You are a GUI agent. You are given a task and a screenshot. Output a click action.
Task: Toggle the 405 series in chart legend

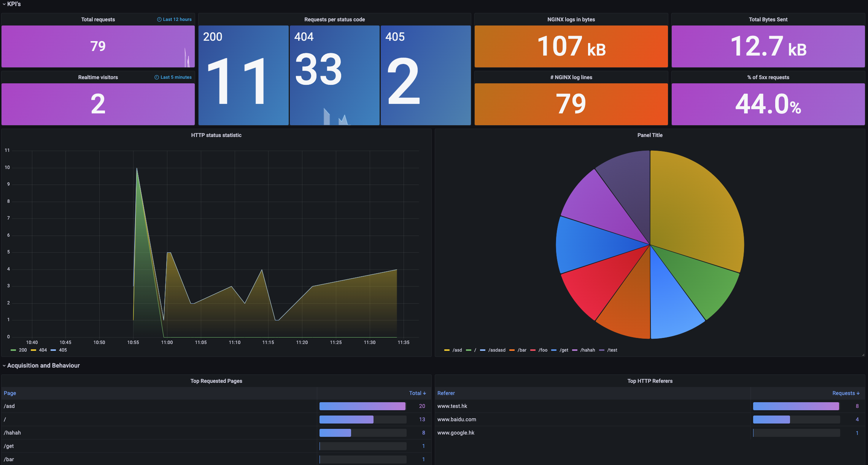coord(63,350)
